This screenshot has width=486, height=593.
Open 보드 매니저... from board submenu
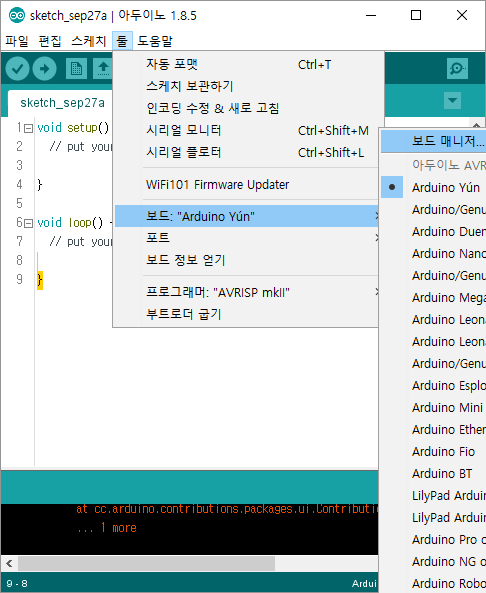pyautogui.click(x=433, y=141)
